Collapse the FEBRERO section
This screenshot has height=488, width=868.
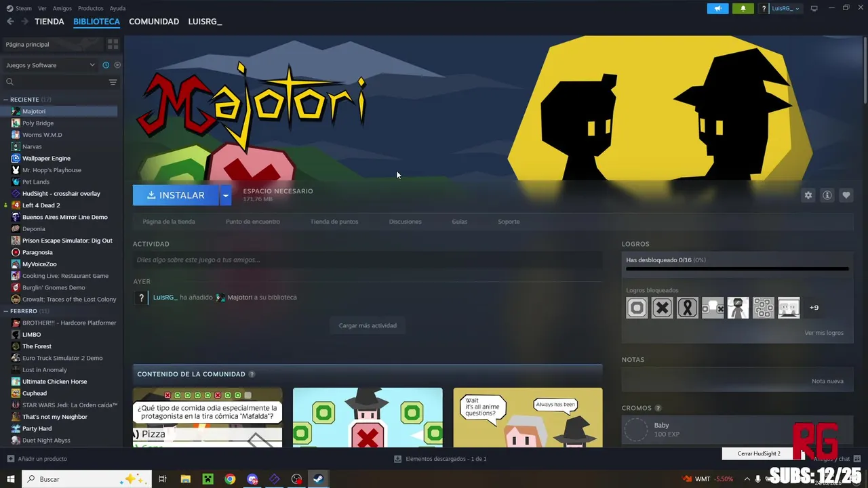coord(7,311)
